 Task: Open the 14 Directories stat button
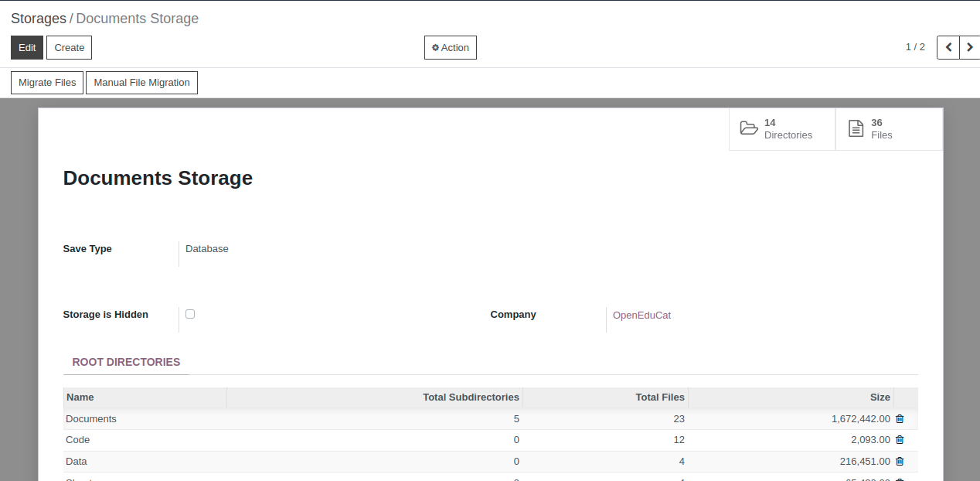(x=782, y=129)
